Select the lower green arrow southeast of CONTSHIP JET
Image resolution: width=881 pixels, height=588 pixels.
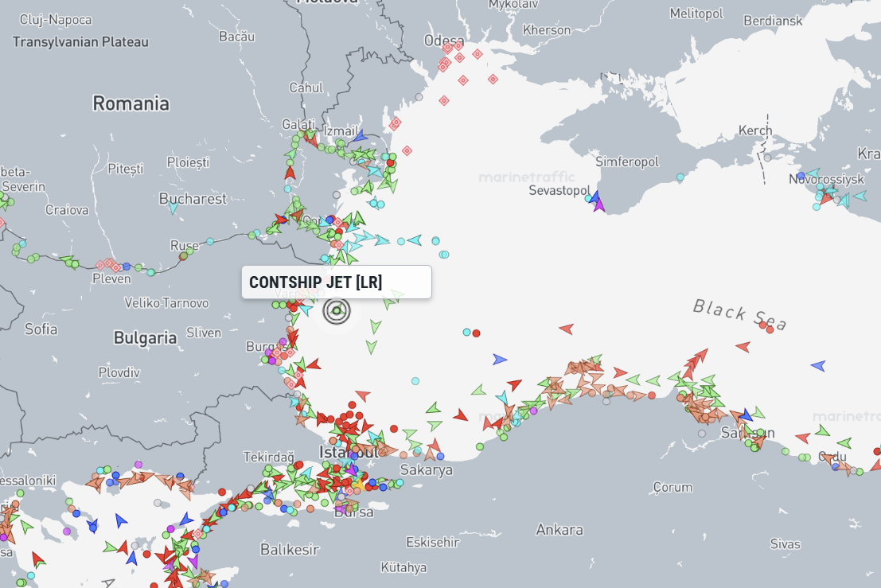coord(372,347)
